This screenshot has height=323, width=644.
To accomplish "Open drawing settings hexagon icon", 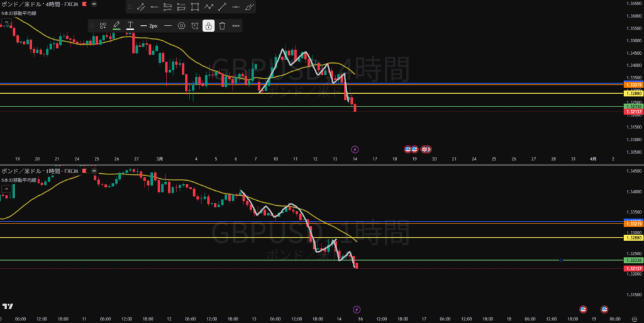I will (181, 26).
